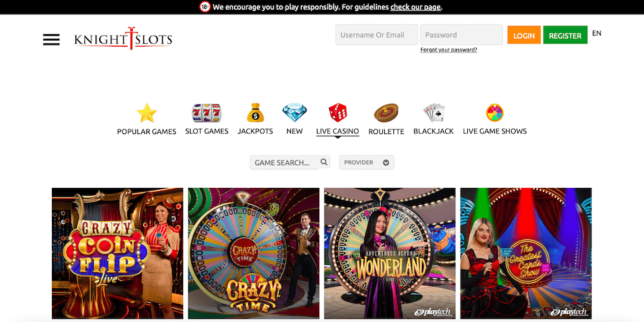Image resolution: width=644 pixels, height=322 pixels.
Task: Open the Crazy Coin Flip Live thumbnail
Action: [x=117, y=253]
